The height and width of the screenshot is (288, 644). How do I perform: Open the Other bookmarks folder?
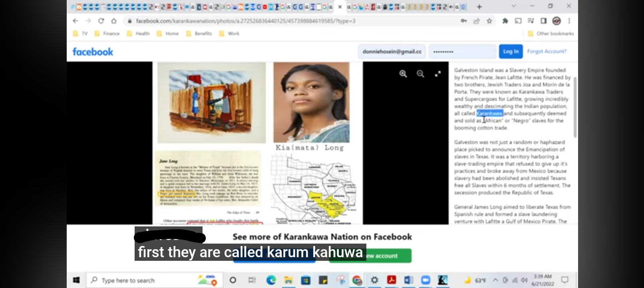coord(551,34)
